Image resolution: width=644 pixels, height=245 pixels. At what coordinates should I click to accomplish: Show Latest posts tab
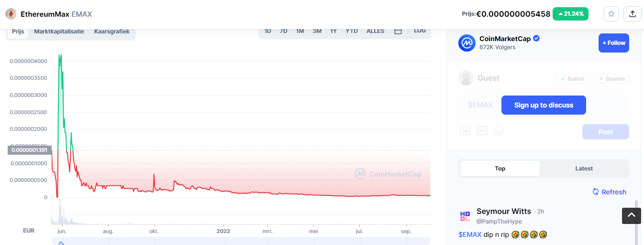tap(584, 168)
